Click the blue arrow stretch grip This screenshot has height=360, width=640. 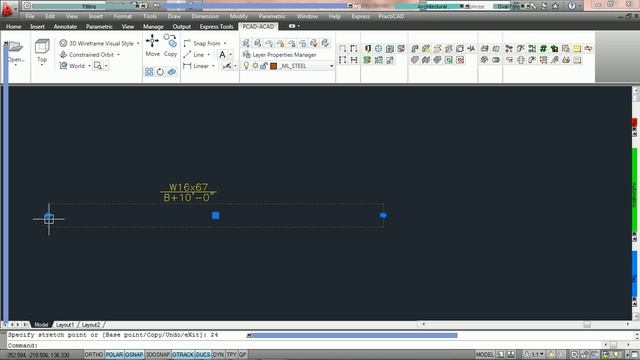pos(383,215)
